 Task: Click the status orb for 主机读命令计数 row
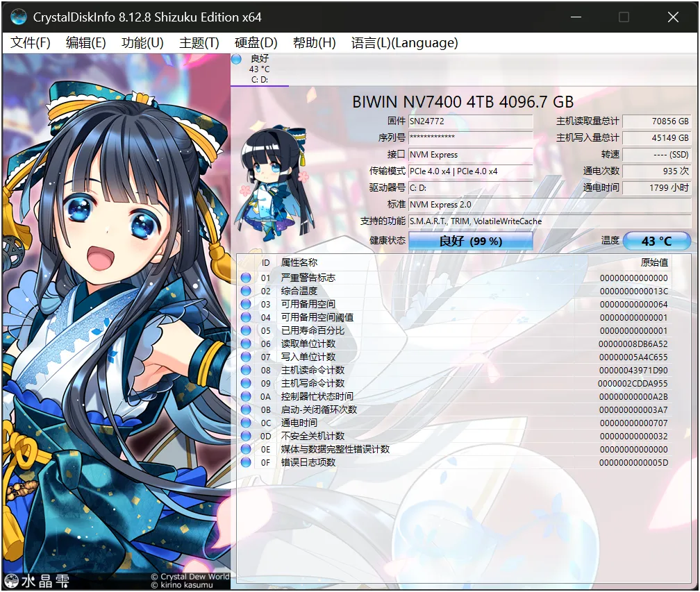[246, 370]
